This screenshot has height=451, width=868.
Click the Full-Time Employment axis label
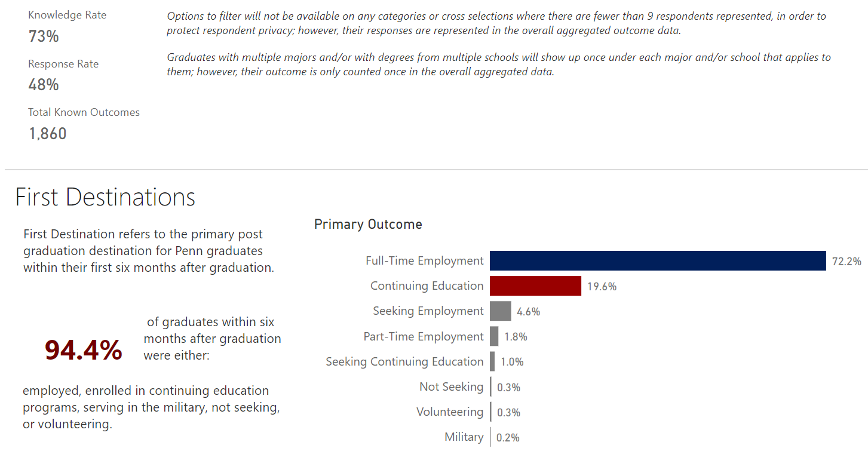[424, 261]
